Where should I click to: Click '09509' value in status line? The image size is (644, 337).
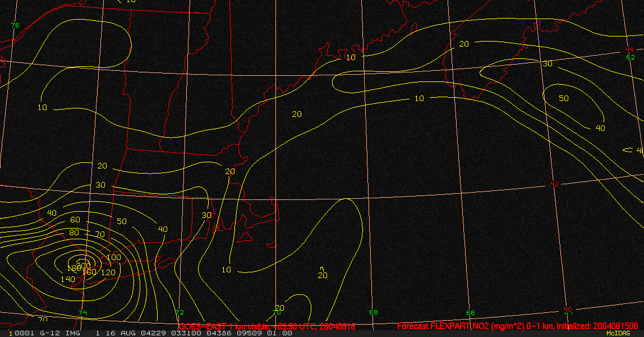250,333
